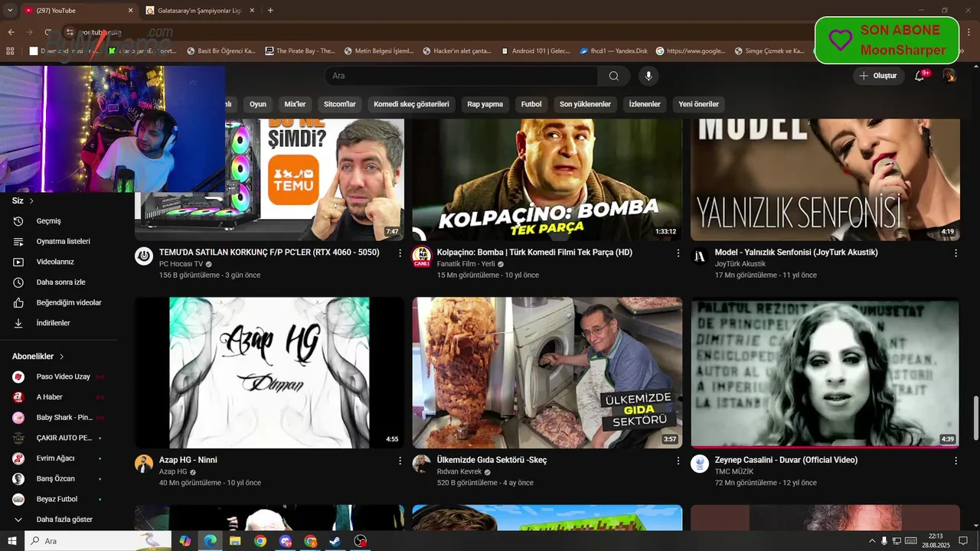Click the JoyTürk Akustik channel avatar
The image size is (980, 551).
click(x=700, y=256)
